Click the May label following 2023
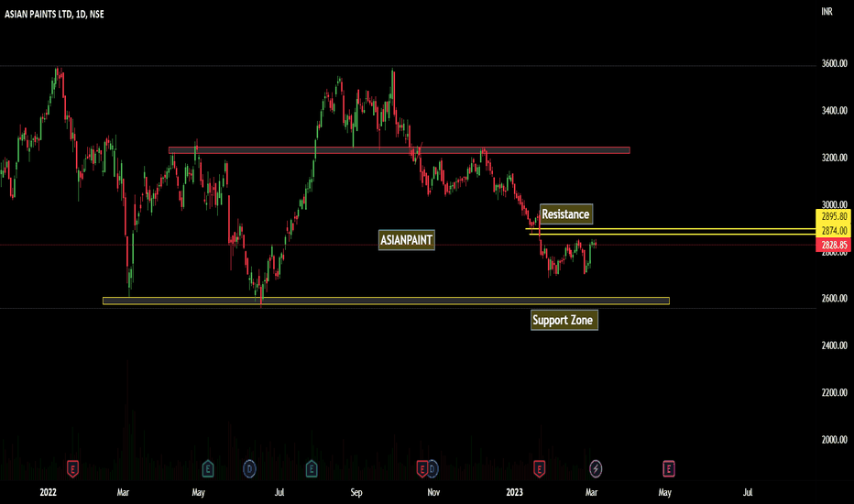 665,492
